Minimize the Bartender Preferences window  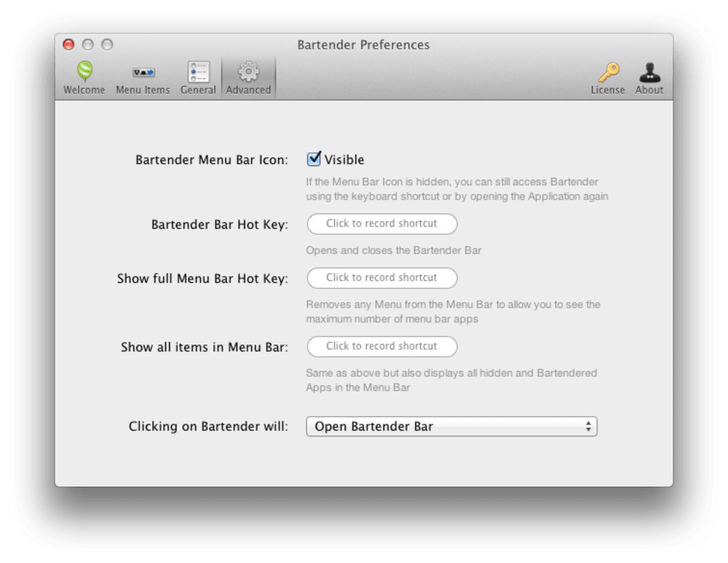coord(88,44)
